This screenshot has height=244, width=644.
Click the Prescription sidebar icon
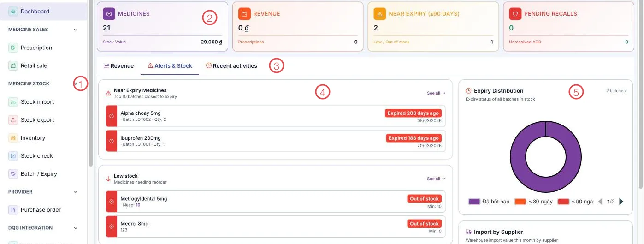(13, 48)
